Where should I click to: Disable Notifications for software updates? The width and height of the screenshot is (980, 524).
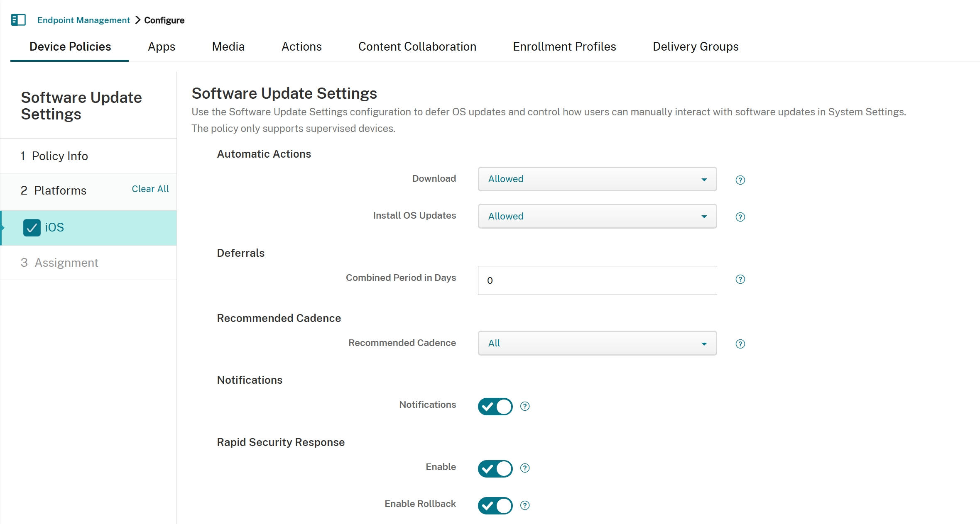(x=494, y=407)
